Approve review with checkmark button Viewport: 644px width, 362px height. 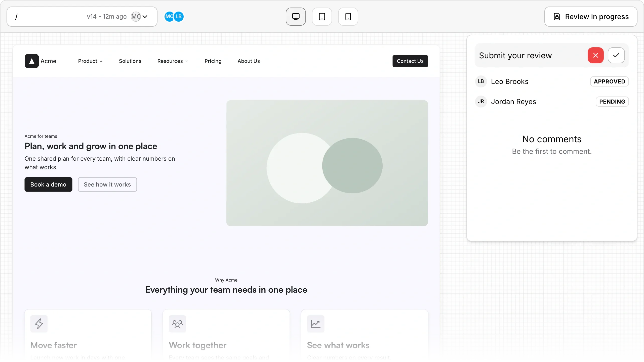[x=616, y=55]
